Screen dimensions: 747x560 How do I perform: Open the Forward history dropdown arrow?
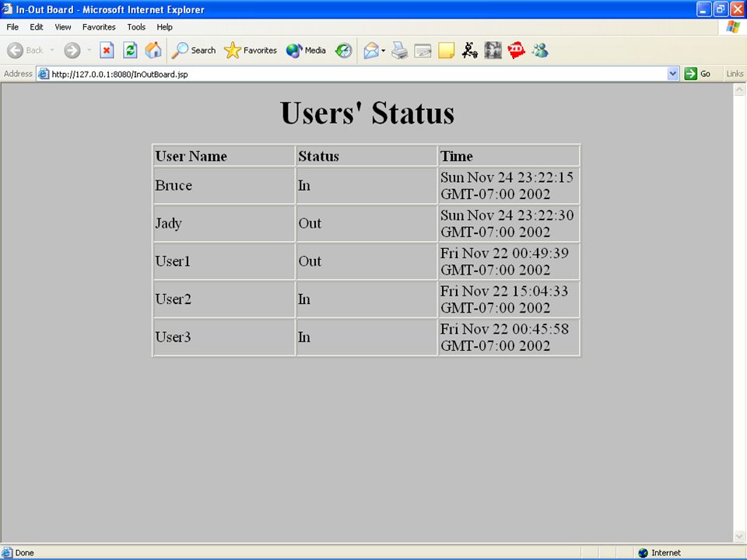point(89,50)
